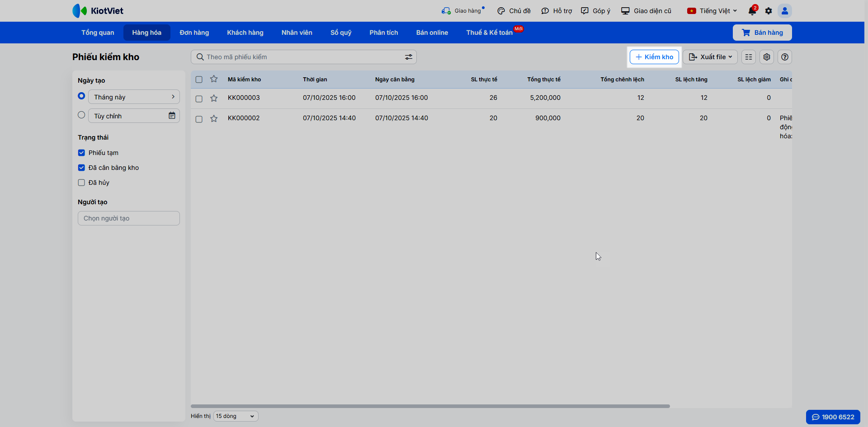The width and height of the screenshot is (868, 427).
Task: Enable the Đã hủy status checkbox
Action: 81,183
